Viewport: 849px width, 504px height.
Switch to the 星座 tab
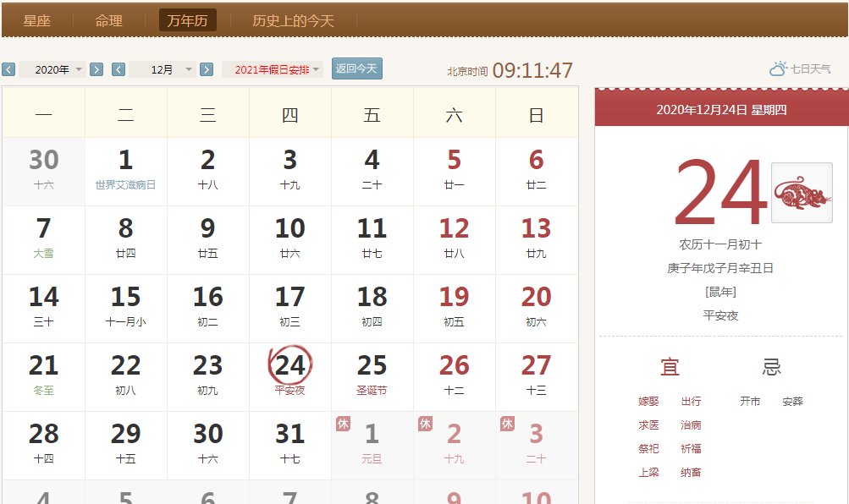(36, 20)
